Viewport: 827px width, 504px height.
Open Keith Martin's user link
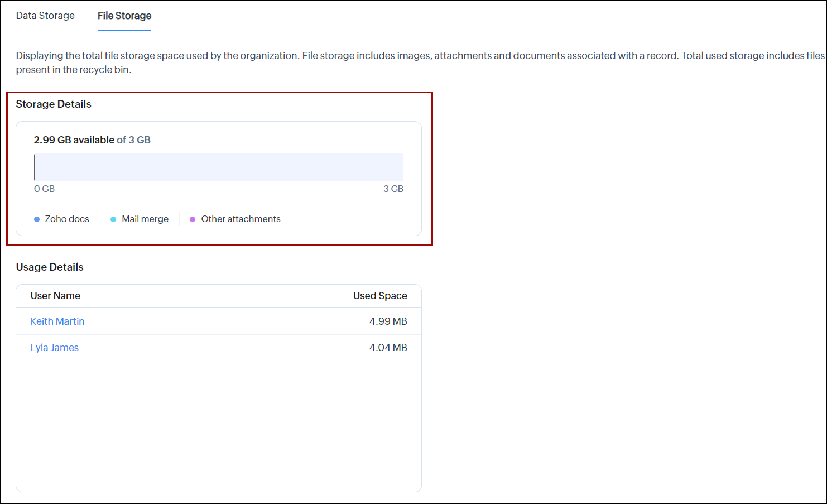click(57, 321)
